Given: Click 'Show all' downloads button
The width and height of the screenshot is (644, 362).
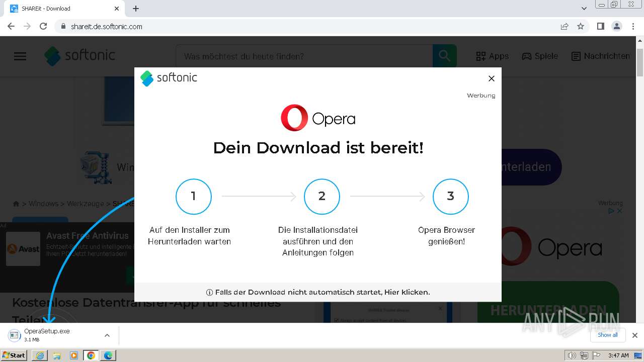Looking at the screenshot, I should (x=608, y=335).
